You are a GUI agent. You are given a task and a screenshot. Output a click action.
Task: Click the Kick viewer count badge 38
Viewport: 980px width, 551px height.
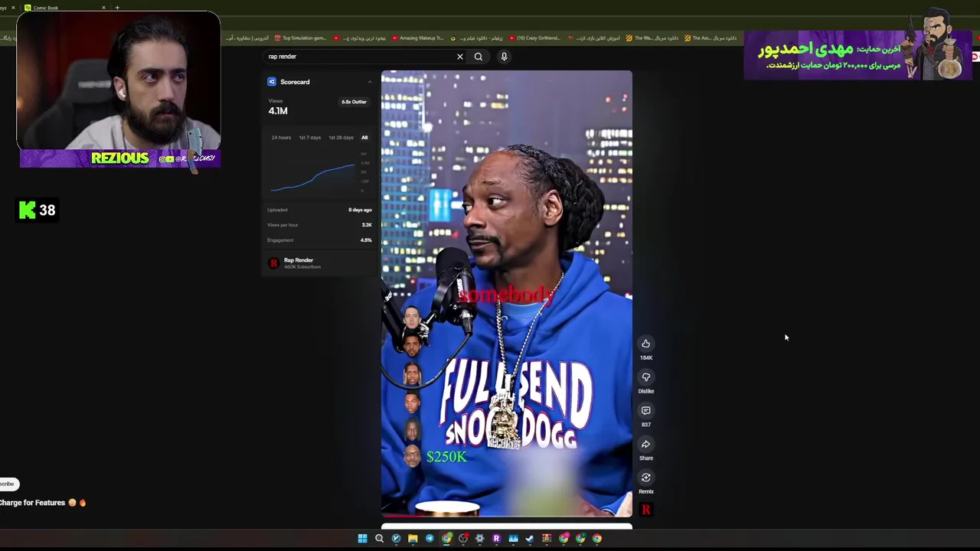pyautogui.click(x=38, y=210)
